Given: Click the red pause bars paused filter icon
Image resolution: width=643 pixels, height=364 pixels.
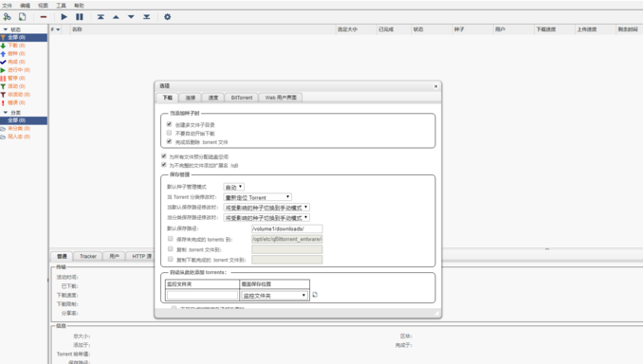Looking at the screenshot, I should click(x=3, y=79).
